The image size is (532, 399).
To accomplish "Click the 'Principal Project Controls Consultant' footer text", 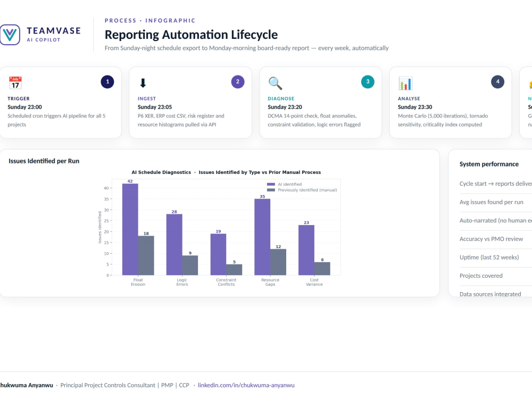I will [107, 385].
